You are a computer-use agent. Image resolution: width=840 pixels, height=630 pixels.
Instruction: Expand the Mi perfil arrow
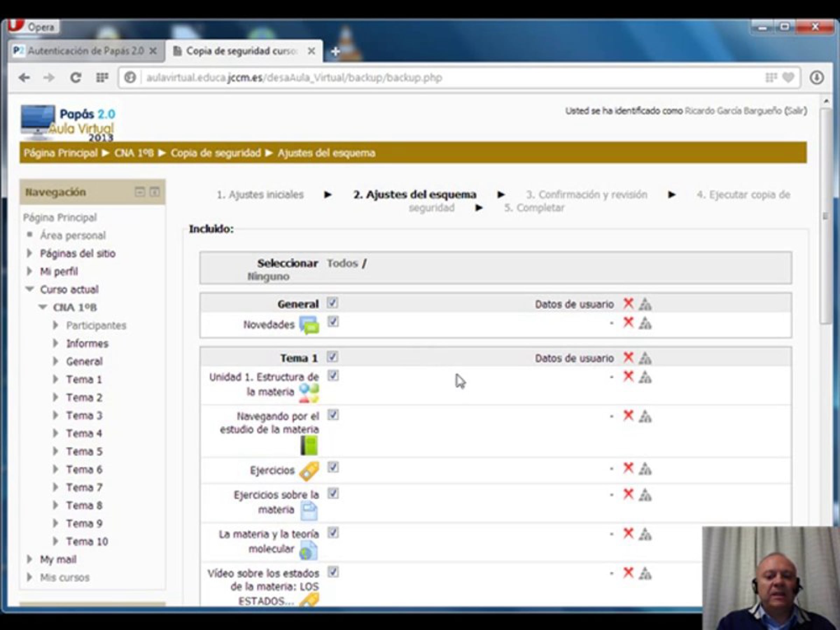[x=29, y=271]
